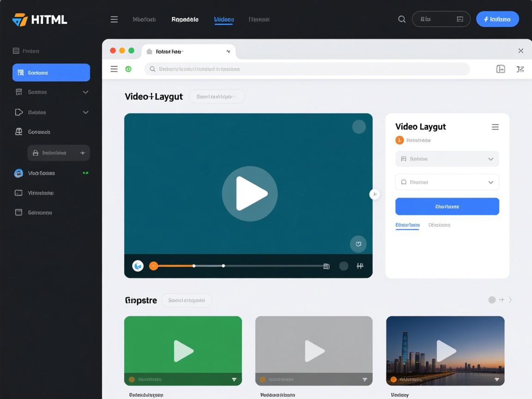Select the blue underlined tab in top navigation
Image resolution: width=532 pixels, height=399 pixels.
[224, 19]
